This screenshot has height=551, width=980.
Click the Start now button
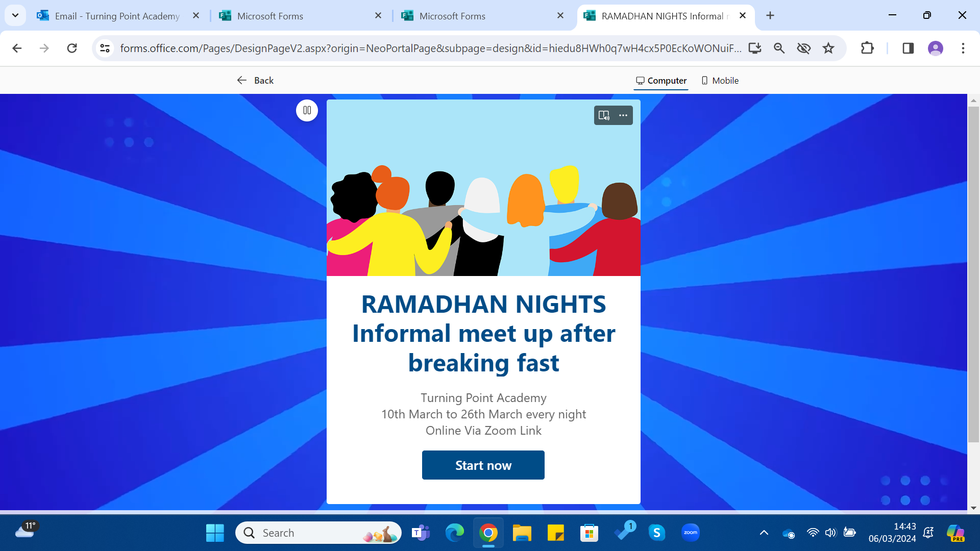coord(483,465)
